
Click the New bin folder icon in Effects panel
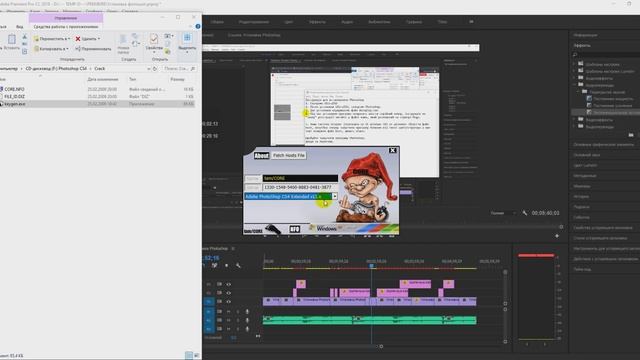631,135
